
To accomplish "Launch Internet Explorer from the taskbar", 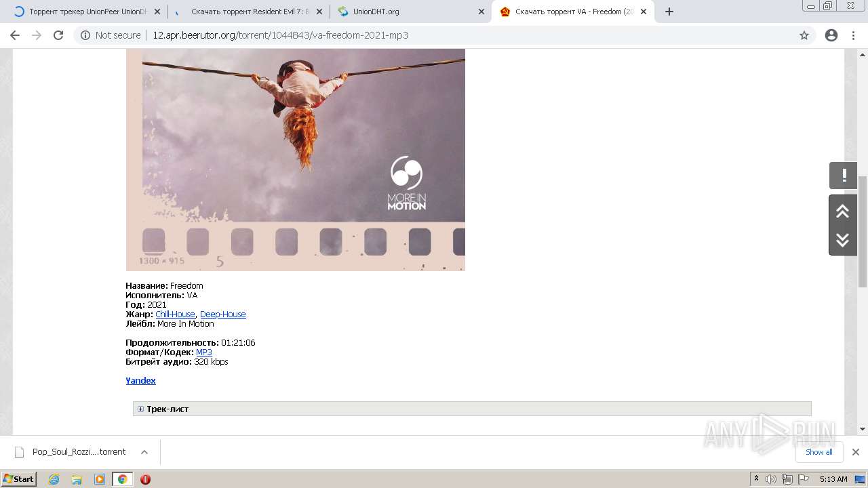I will [x=54, y=479].
